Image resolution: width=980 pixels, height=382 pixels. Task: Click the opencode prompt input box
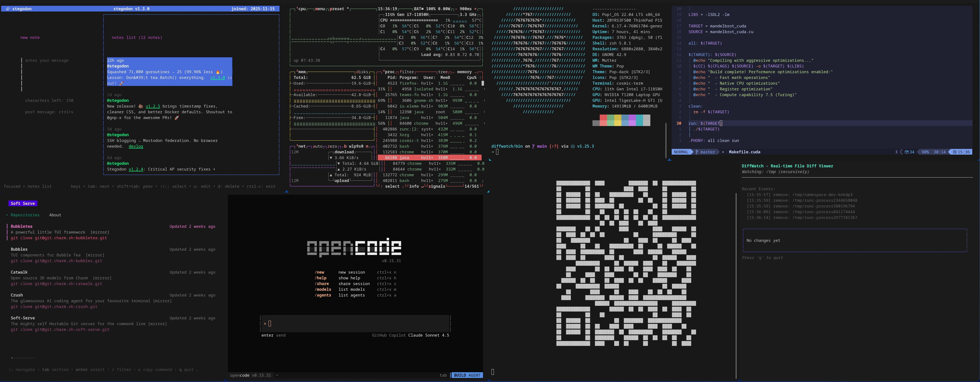(355, 323)
